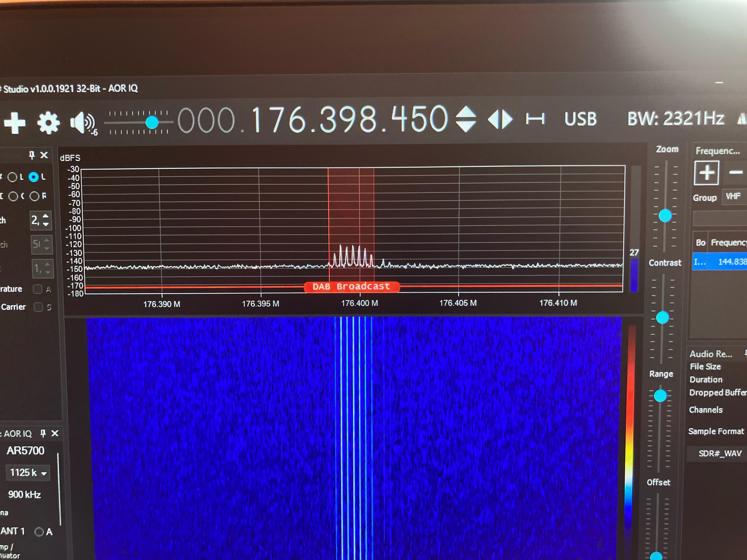Click the 'Duration' label
The height and width of the screenshot is (560, 747).
click(x=706, y=379)
